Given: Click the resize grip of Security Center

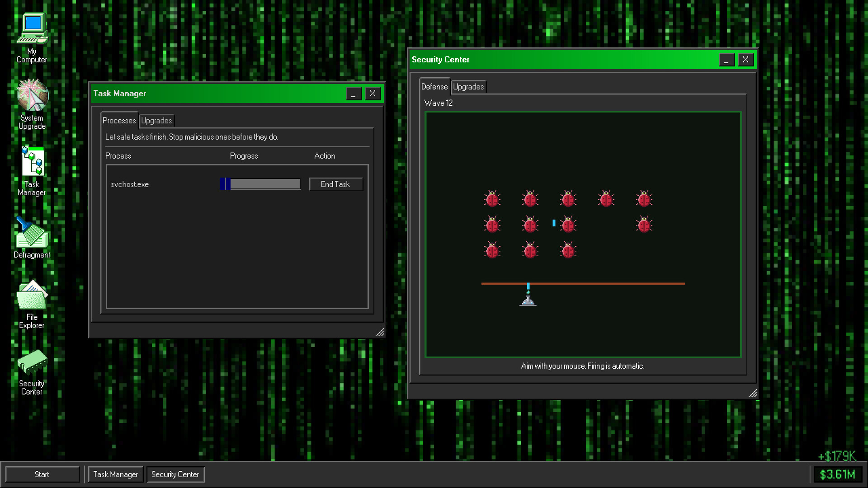Looking at the screenshot, I should point(753,394).
